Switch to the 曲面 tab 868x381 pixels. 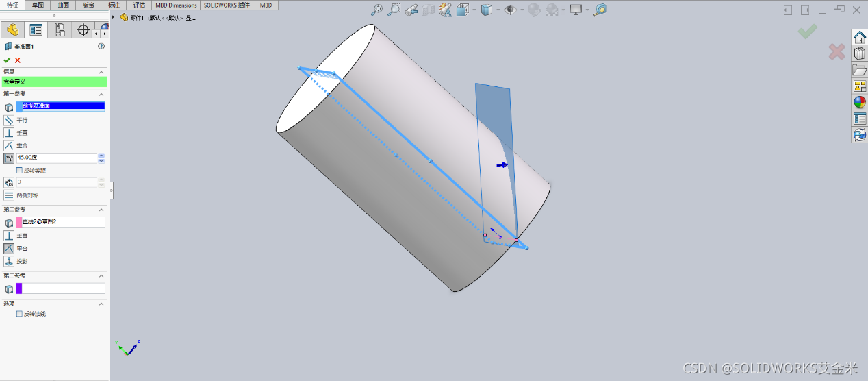pyautogui.click(x=63, y=5)
